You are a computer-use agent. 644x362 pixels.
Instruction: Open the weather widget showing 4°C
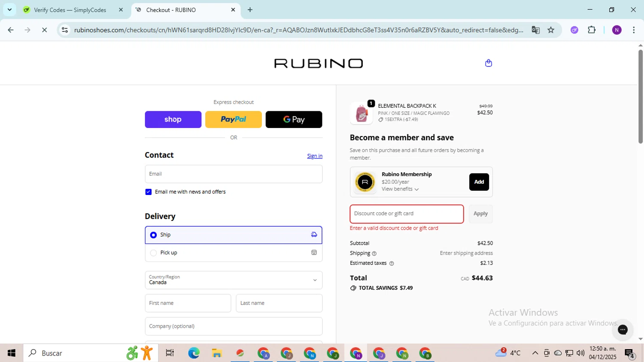[x=508, y=353]
